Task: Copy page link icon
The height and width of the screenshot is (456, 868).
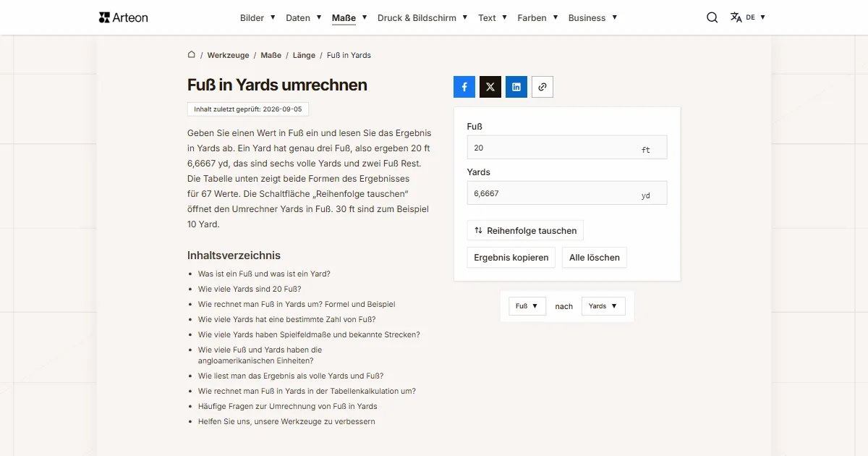Action: click(x=542, y=87)
